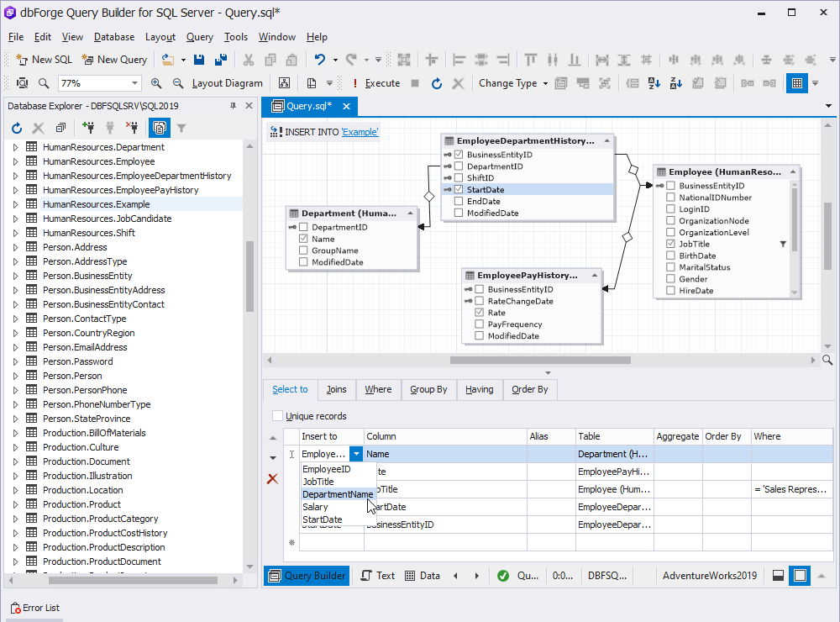Viewport: 840px width, 622px height.
Task: Pin the Database Explorer panel
Action: tap(233, 106)
